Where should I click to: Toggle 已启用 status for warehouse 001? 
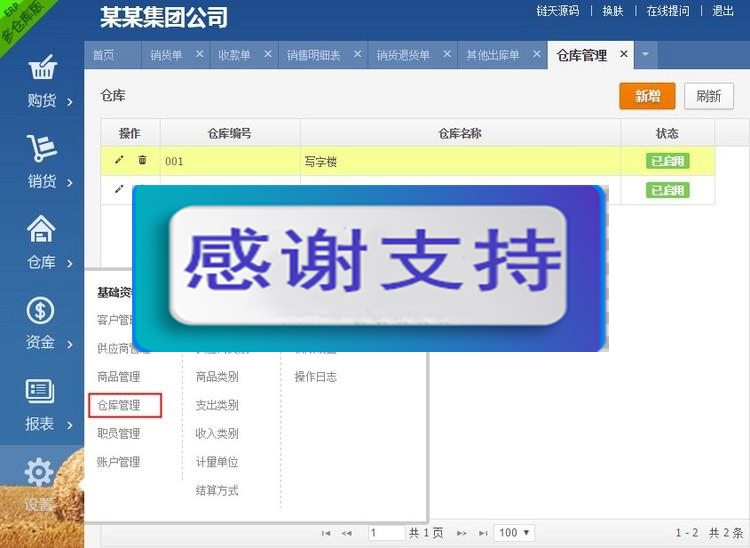pyautogui.click(x=668, y=161)
